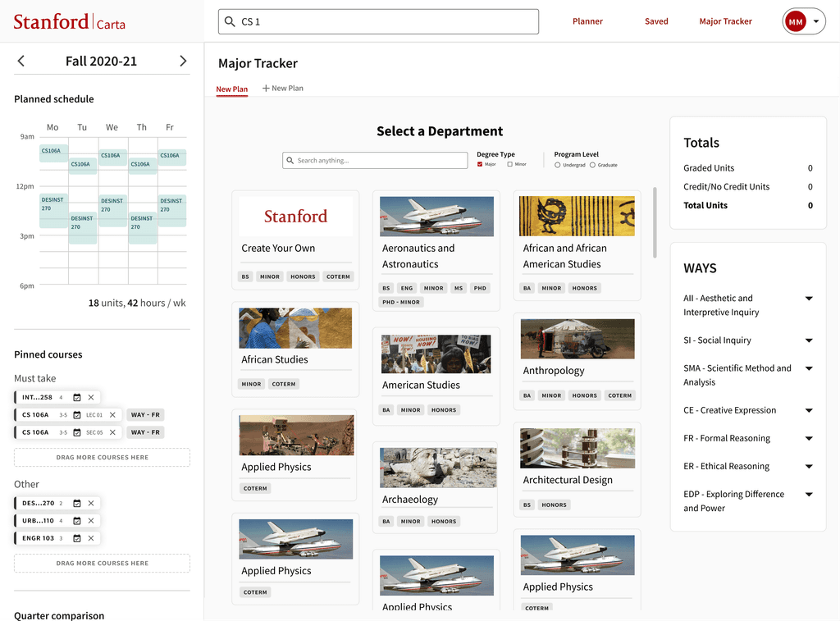Click Must take drag more courses box
The width and height of the screenshot is (840, 621).
click(x=103, y=458)
